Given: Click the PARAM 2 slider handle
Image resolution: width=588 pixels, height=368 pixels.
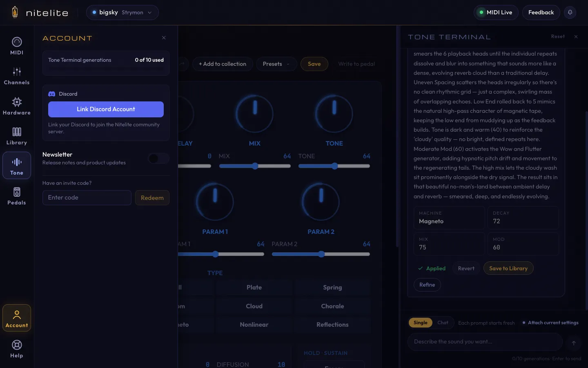Looking at the screenshot, I should click(321, 254).
